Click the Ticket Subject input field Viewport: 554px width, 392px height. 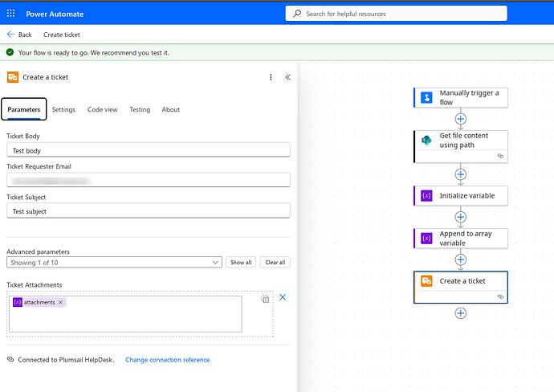(148, 211)
